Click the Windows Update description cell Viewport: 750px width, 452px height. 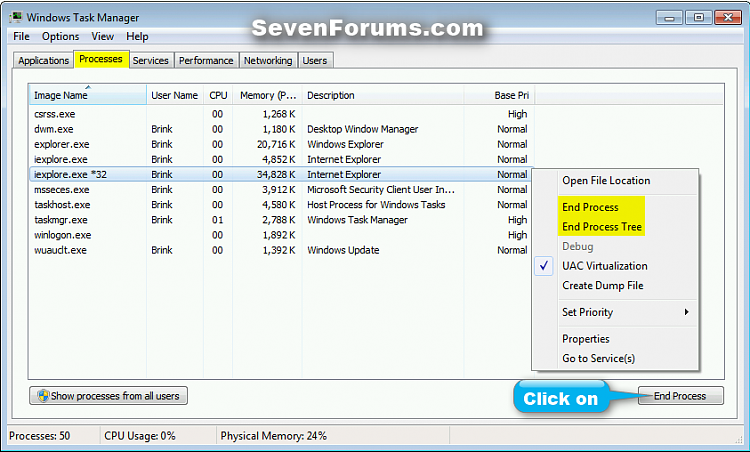343,250
